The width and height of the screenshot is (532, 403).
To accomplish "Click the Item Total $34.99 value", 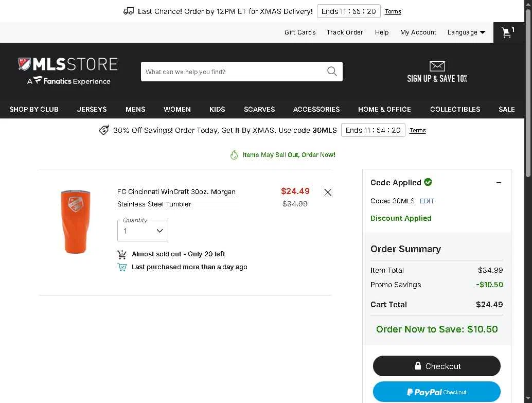I will [490, 270].
